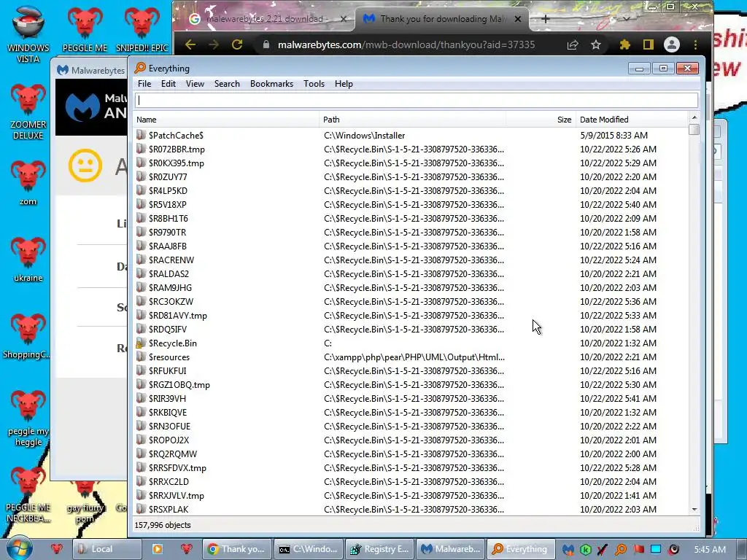Sort results by the Size column header
Screen dimensions: 747x560
coord(541,120)
